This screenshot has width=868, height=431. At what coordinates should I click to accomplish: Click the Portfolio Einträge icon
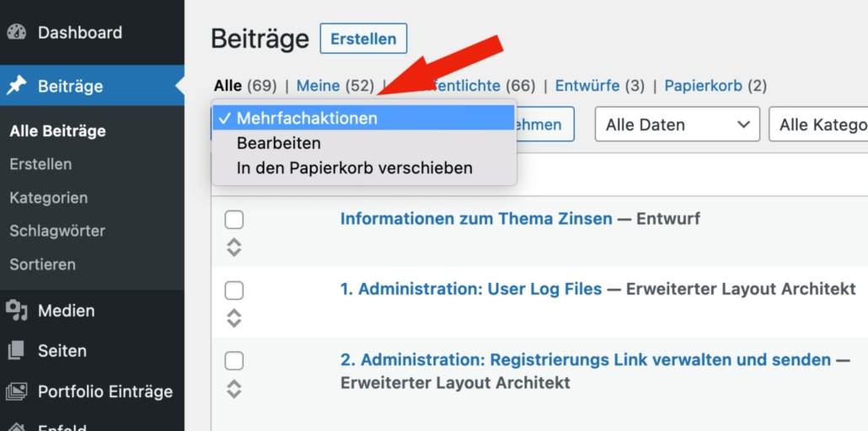coord(17,391)
